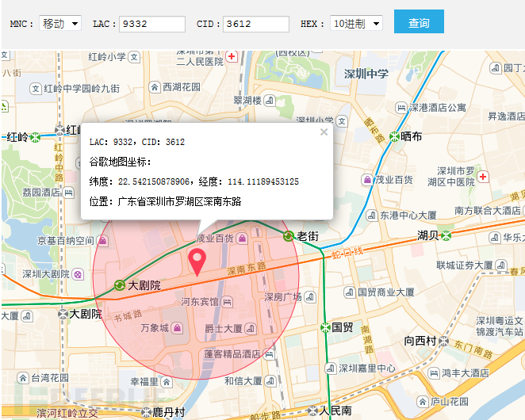
Task: Click the 台湾花园 residence icon
Action: click(23, 378)
